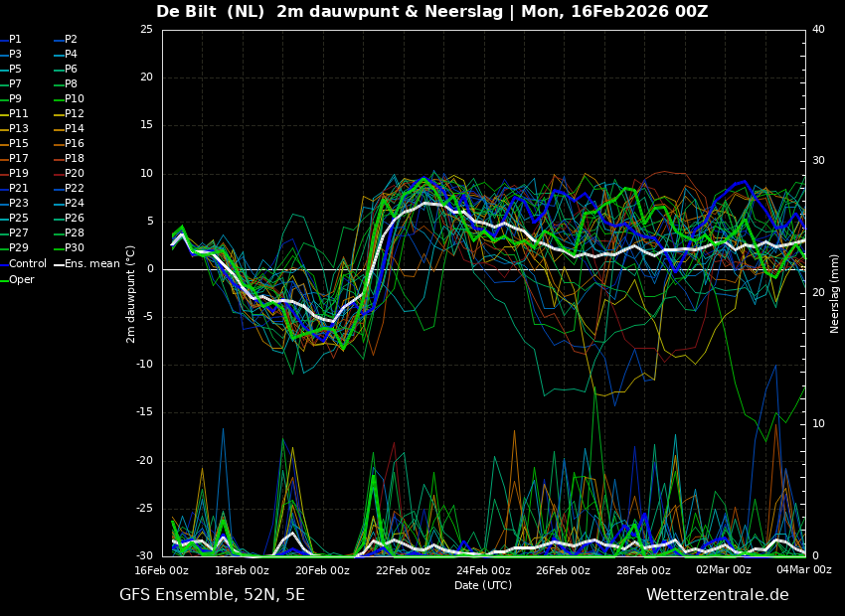Image resolution: width=845 pixels, height=616 pixels.
Task: Click the 28Feb 00z date tick
Action: [x=643, y=570]
